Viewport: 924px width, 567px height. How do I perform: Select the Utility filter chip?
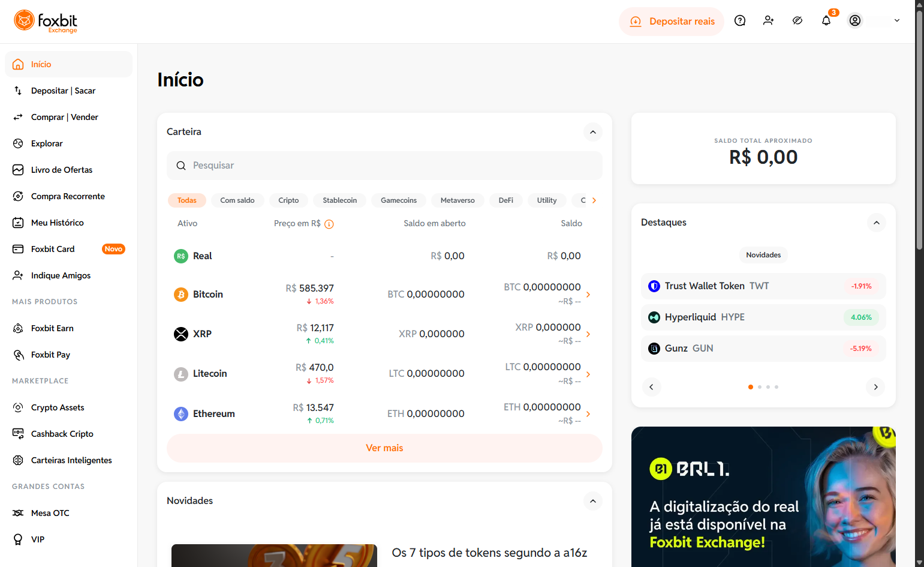click(547, 200)
